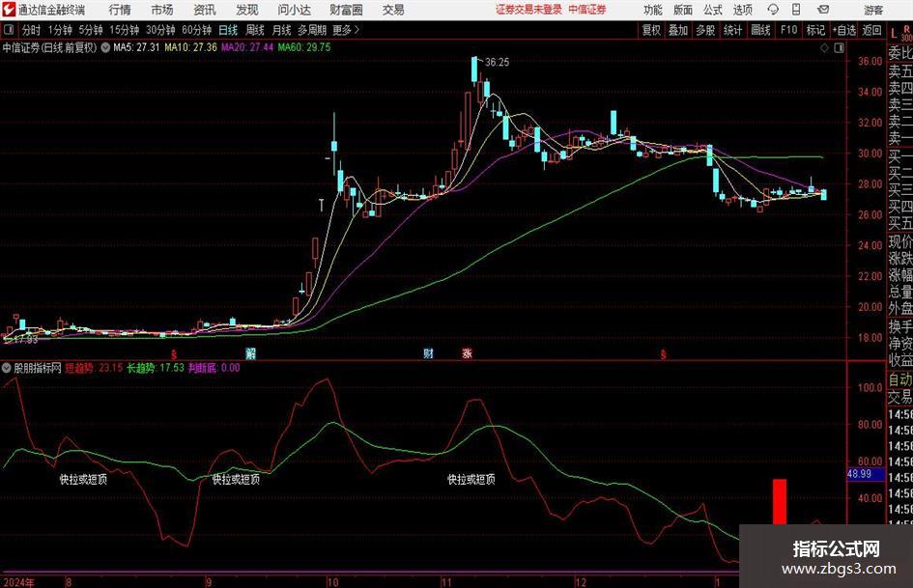The height and width of the screenshot is (588, 913).
Task: Open the 功能 menu
Action: [x=653, y=10]
